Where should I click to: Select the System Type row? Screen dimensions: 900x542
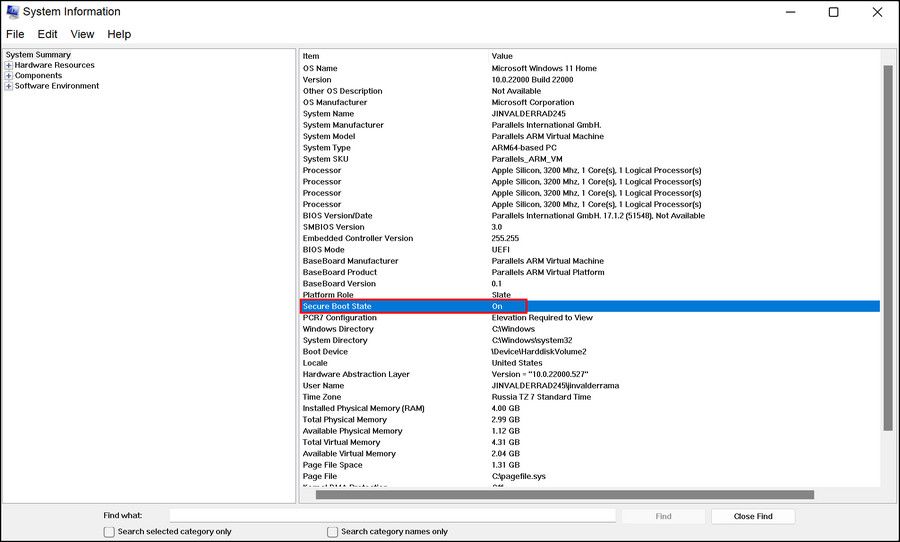click(x=590, y=148)
